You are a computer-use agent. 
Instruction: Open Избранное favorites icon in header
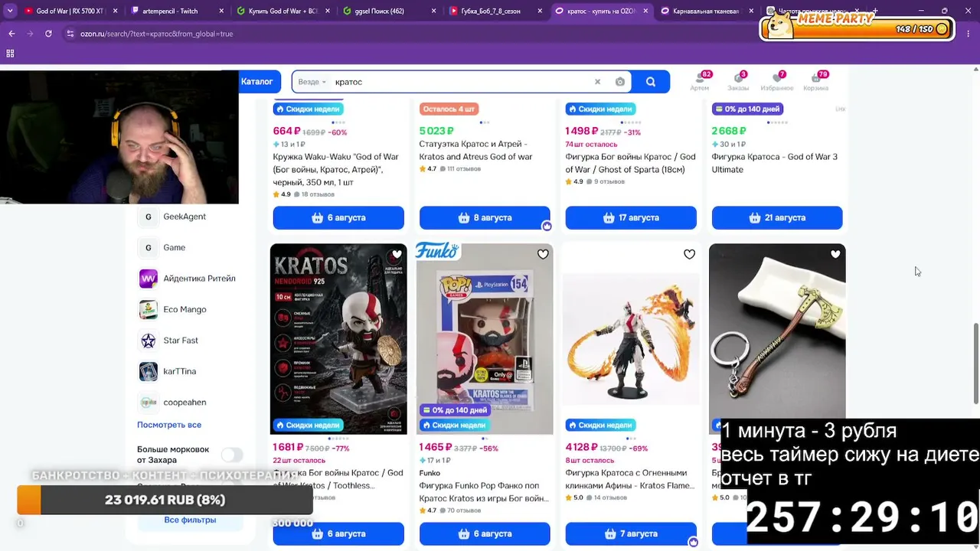pyautogui.click(x=776, y=80)
